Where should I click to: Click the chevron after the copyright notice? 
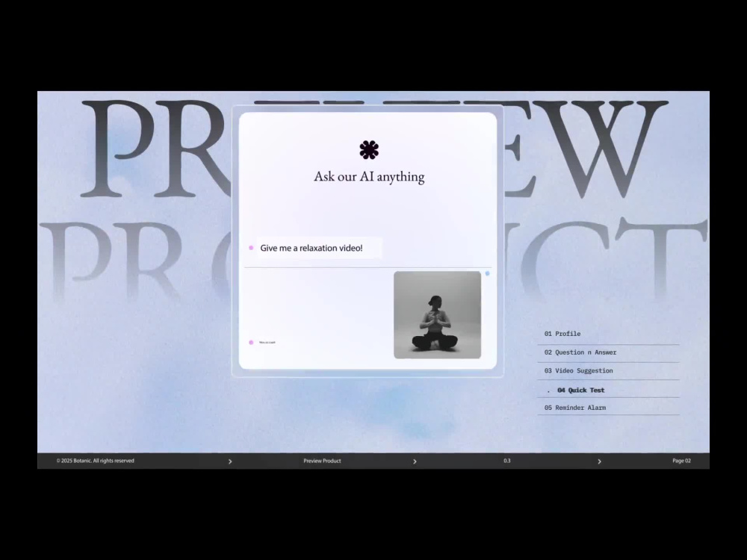pyautogui.click(x=230, y=461)
